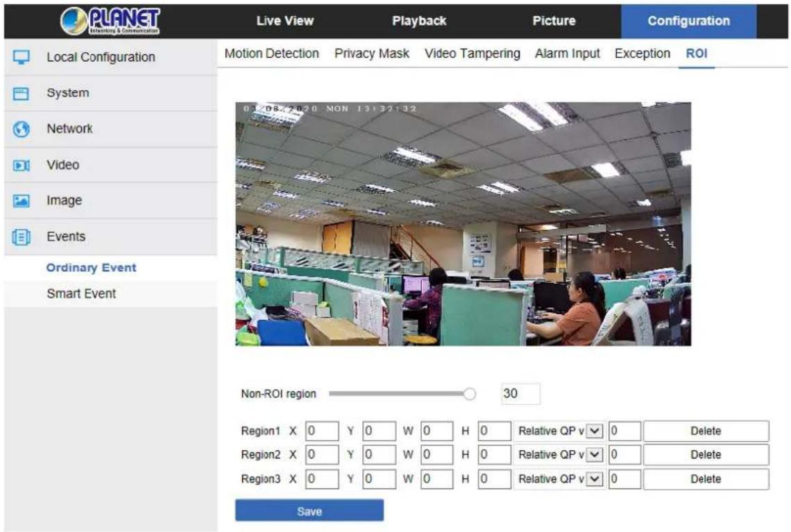This screenshot has height=532, width=791.
Task: Switch to the Motion Detection tab
Action: pos(272,53)
